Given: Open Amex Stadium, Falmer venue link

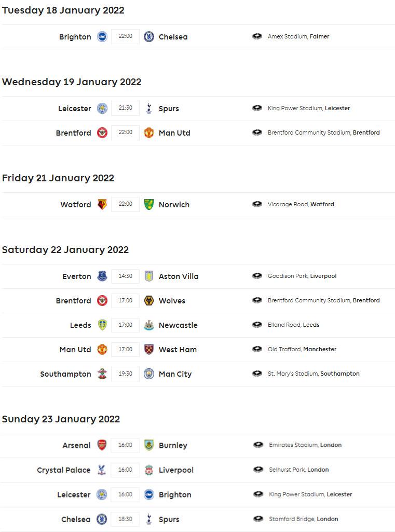Looking at the screenshot, I should coord(298,36).
